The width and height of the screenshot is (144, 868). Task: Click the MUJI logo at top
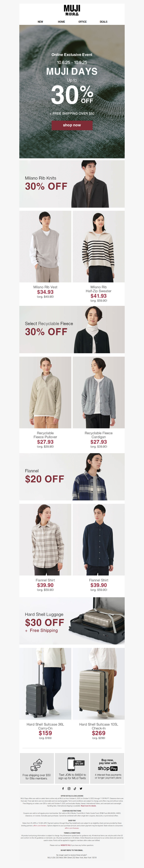coord(72,10)
